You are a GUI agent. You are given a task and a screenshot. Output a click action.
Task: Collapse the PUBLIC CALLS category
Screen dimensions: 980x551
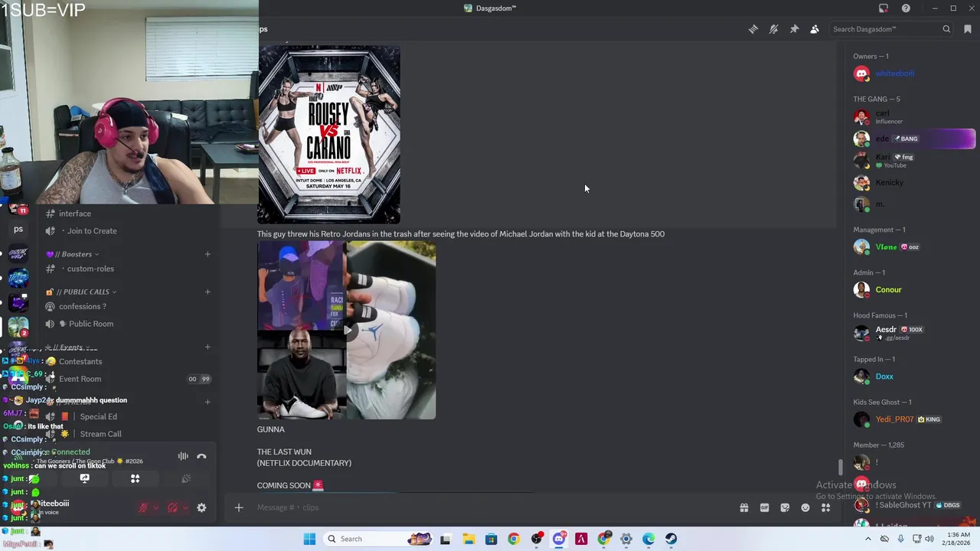pos(81,292)
